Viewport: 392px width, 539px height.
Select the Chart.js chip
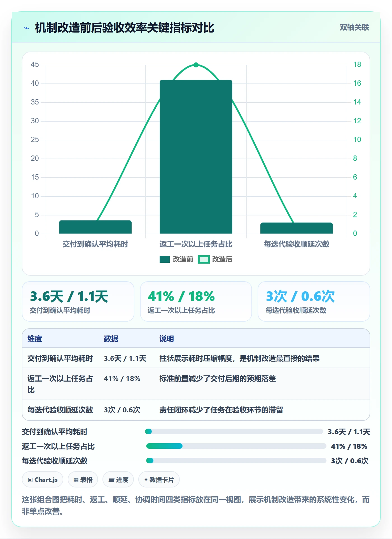(43, 480)
